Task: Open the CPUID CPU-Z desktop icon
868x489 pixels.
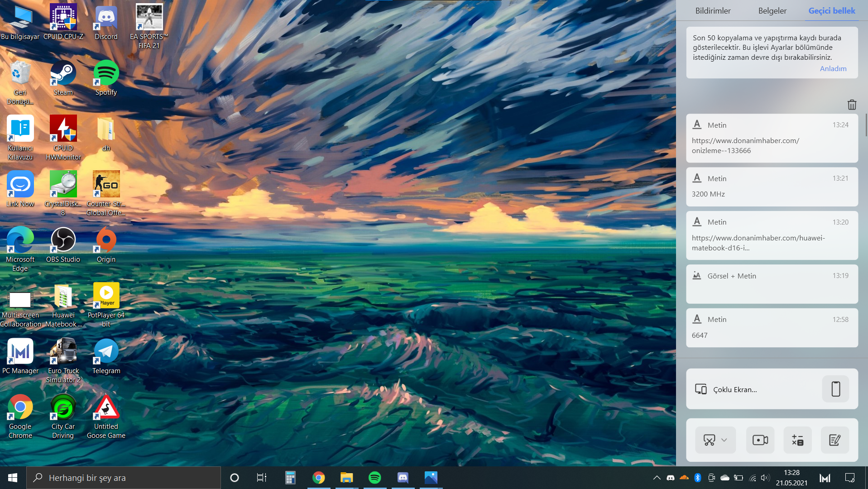Action: click(x=63, y=22)
